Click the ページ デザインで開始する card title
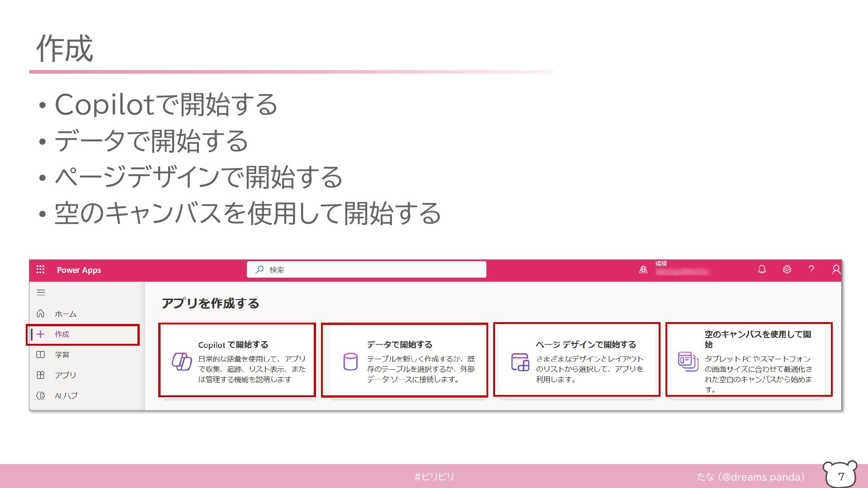This screenshot has height=488, width=868. [586, 345]
